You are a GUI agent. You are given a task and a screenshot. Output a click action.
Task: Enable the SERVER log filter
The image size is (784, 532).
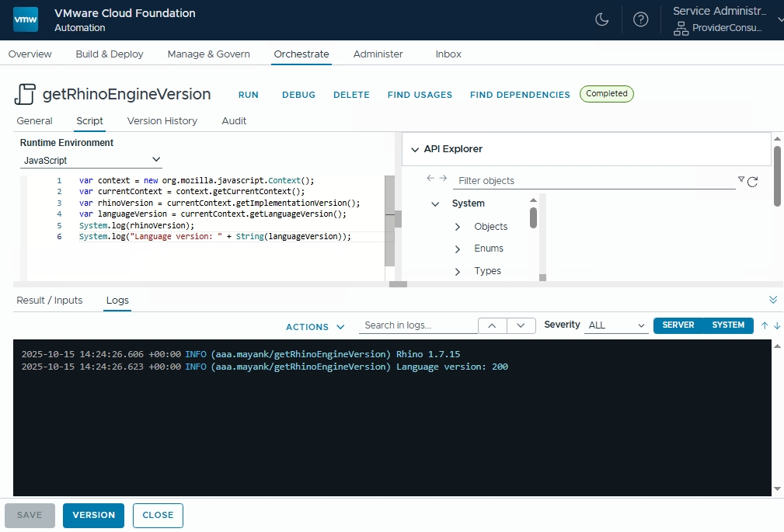(x=680, y=325)
